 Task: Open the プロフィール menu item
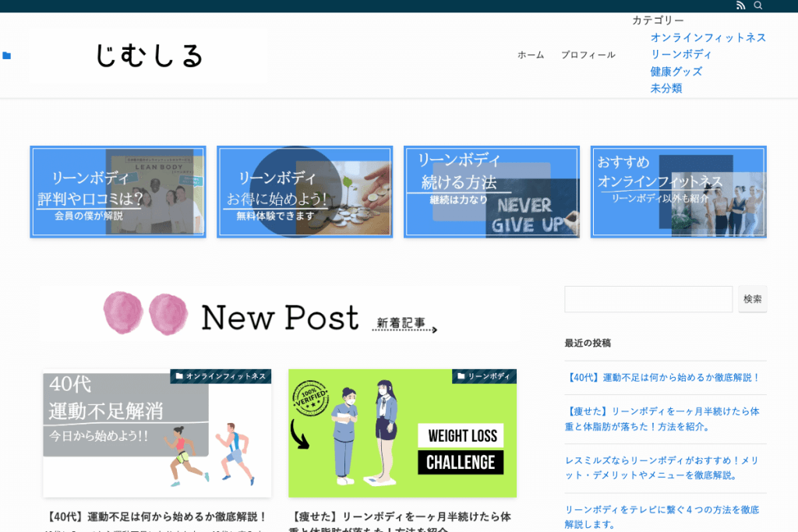[588, 55]
